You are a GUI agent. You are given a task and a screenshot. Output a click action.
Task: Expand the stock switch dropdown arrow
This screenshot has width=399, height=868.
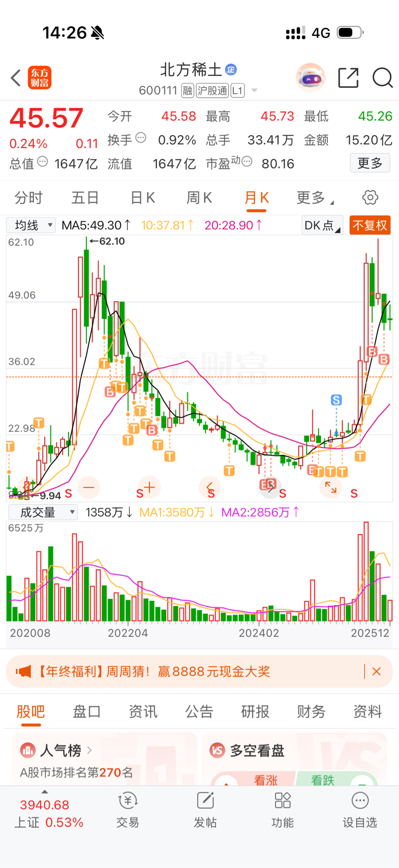tap(255, 90)
